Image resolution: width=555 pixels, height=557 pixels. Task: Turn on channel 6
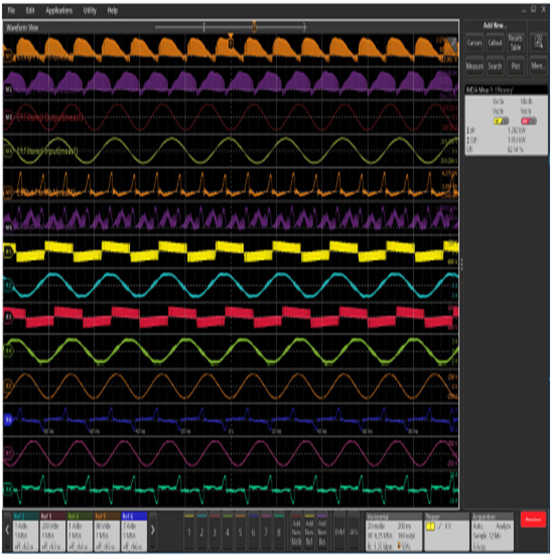coord(253,532)
